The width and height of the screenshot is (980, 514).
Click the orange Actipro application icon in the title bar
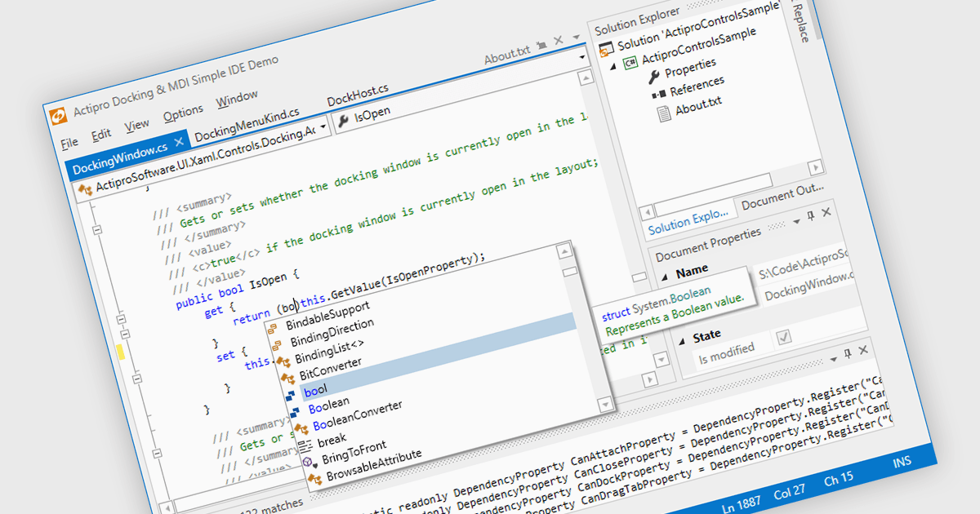click(59, 117)
